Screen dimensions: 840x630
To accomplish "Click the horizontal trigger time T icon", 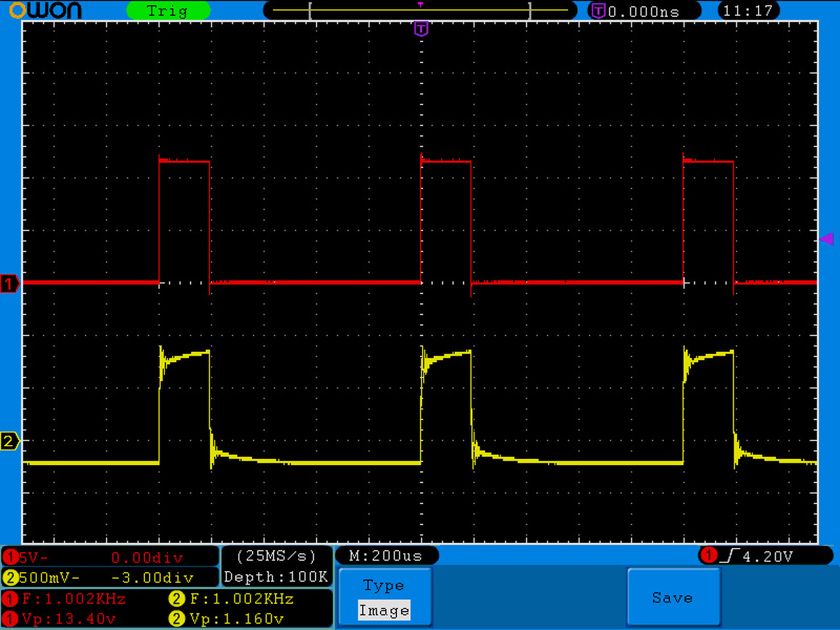I will coord(598,10).
